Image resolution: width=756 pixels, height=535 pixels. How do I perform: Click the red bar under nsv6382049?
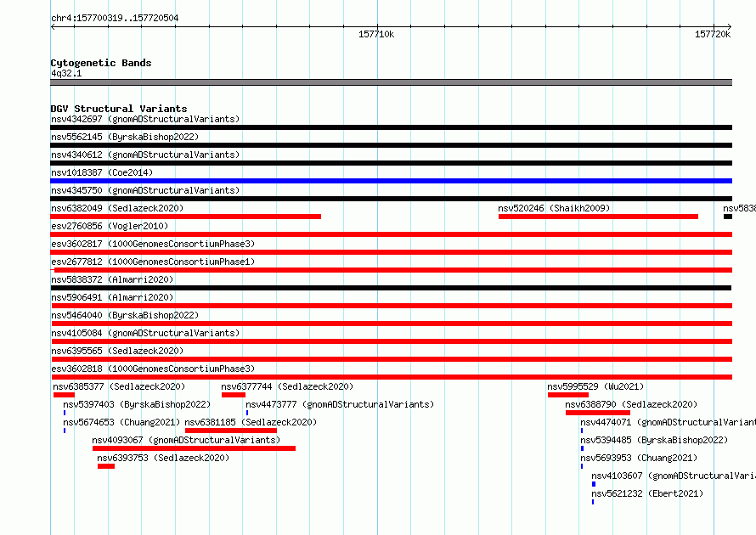[186, 217]
